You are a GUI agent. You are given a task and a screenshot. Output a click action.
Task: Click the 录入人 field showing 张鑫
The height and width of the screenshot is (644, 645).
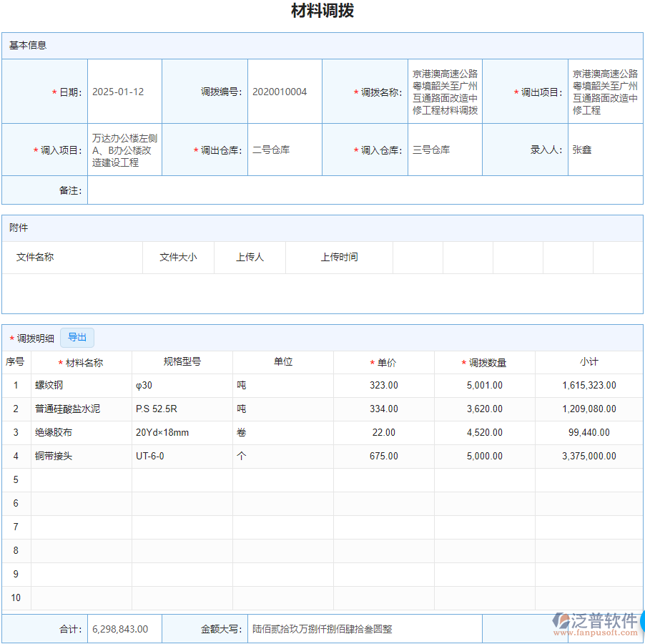604,150
